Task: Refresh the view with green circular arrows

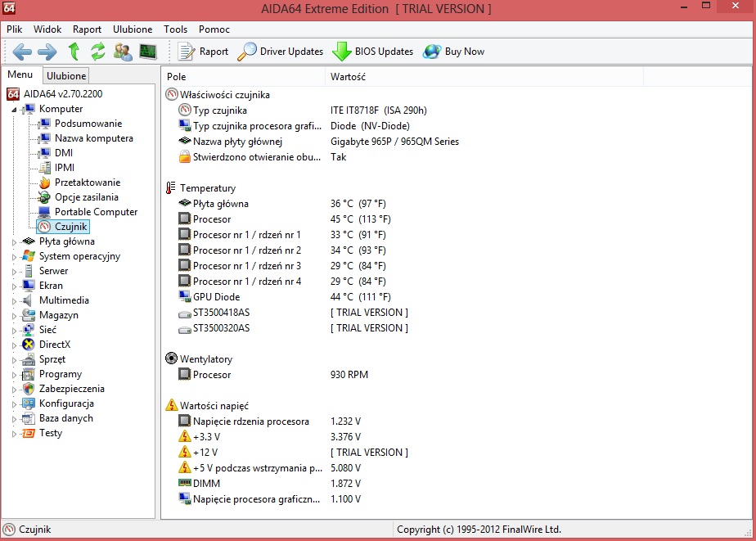Action: (x=98, y=52)
